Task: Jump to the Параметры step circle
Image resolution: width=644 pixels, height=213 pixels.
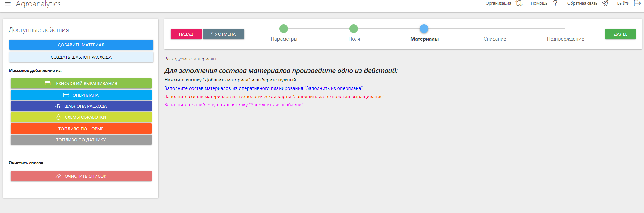Action: [x=284, y=29]
